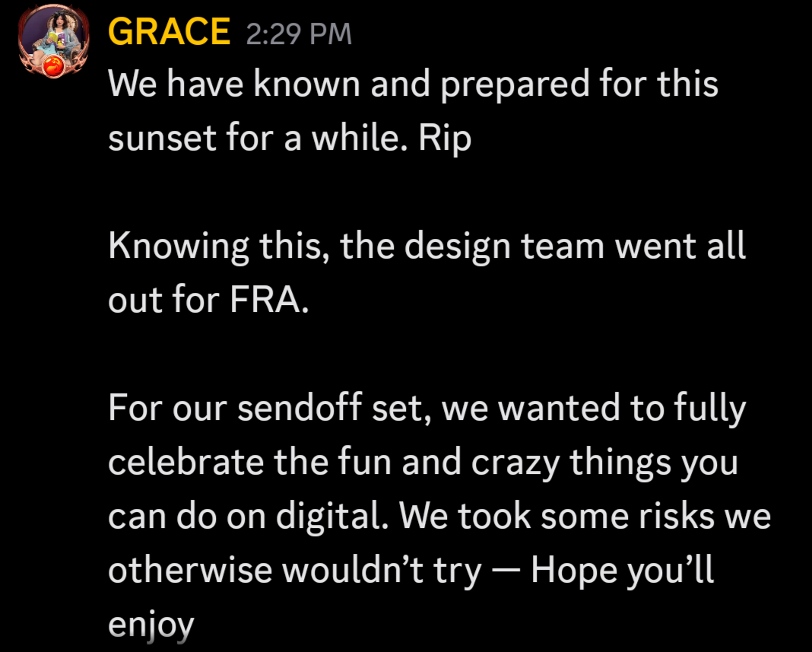Click the word "Rip" in first paragraph

[445, 139]
